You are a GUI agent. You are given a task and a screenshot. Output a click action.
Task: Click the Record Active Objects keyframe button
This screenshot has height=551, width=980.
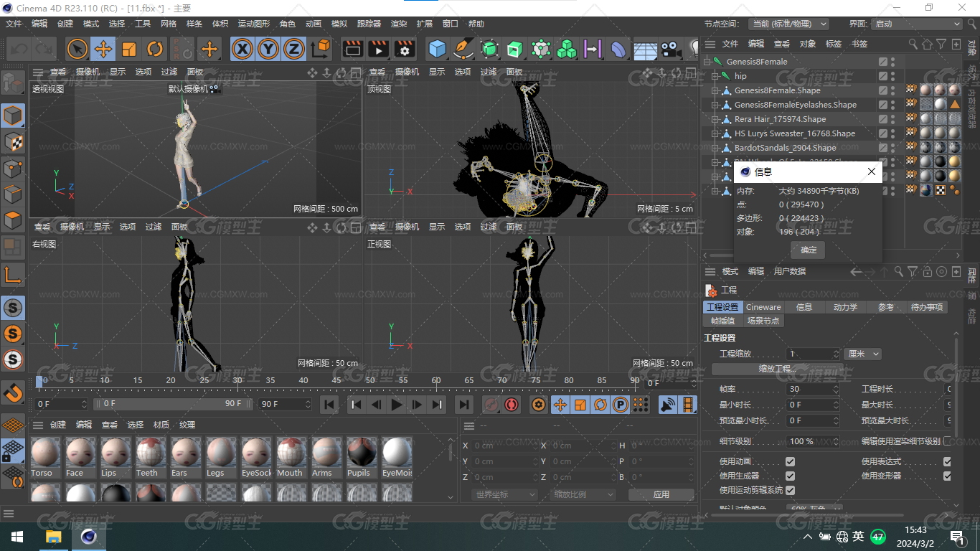point(491,405)
